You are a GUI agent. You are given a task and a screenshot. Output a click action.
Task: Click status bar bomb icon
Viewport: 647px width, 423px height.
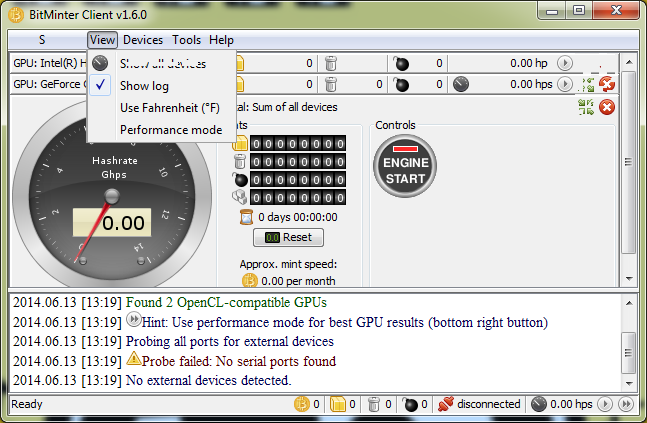point(410,404)
